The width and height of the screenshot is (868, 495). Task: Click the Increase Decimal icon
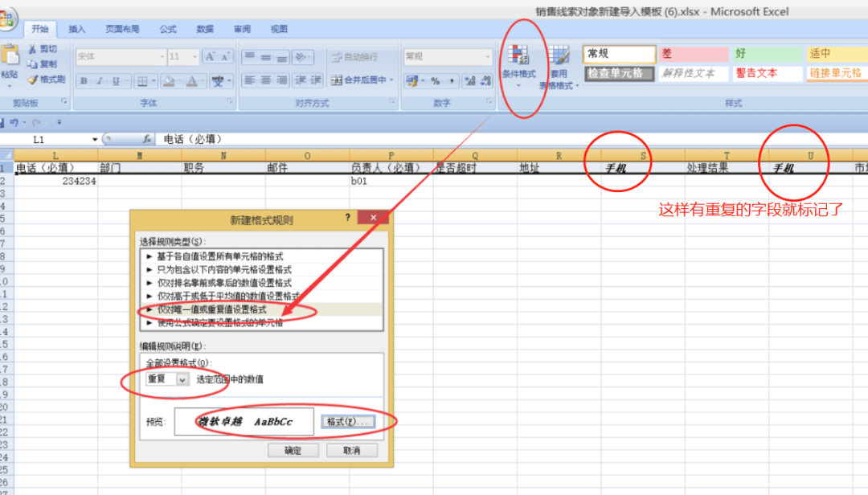[x=470, y=81]
